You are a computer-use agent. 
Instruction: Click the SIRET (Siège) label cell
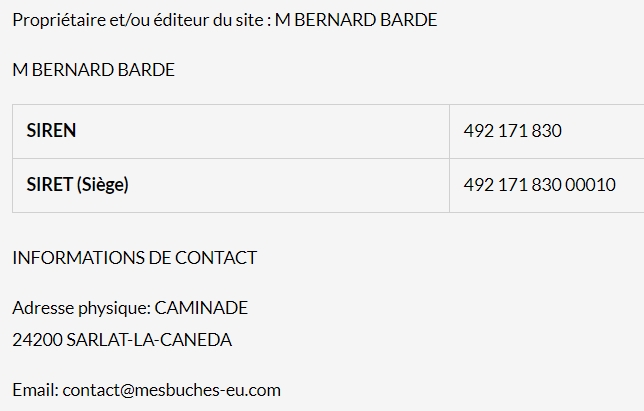[x=231, y=185]
